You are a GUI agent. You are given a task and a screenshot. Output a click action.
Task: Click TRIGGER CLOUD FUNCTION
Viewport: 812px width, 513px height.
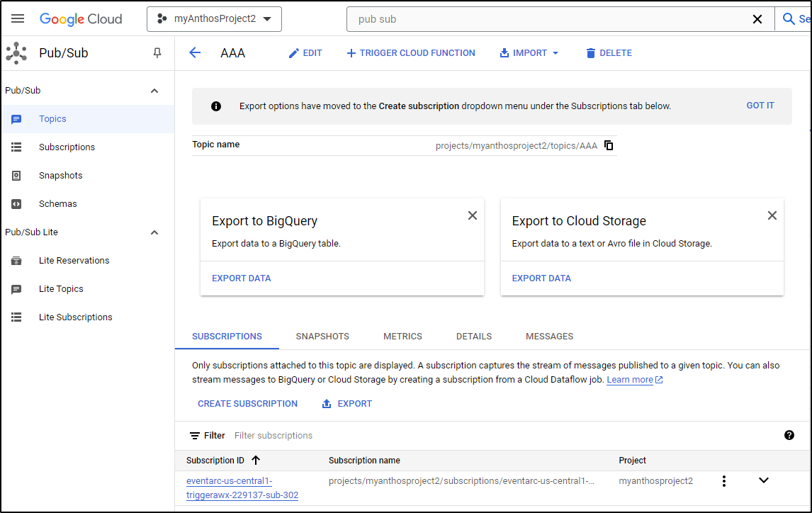click(x=411, y=53)
